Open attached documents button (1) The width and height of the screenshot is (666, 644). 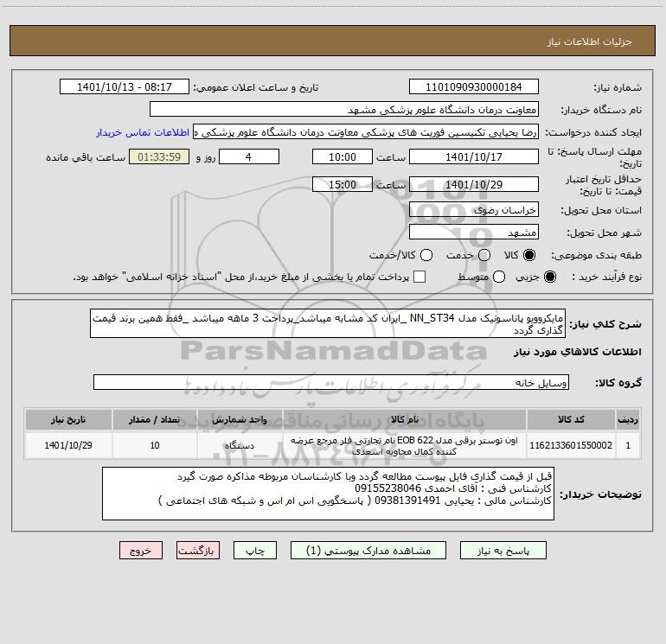coord(368,551)
